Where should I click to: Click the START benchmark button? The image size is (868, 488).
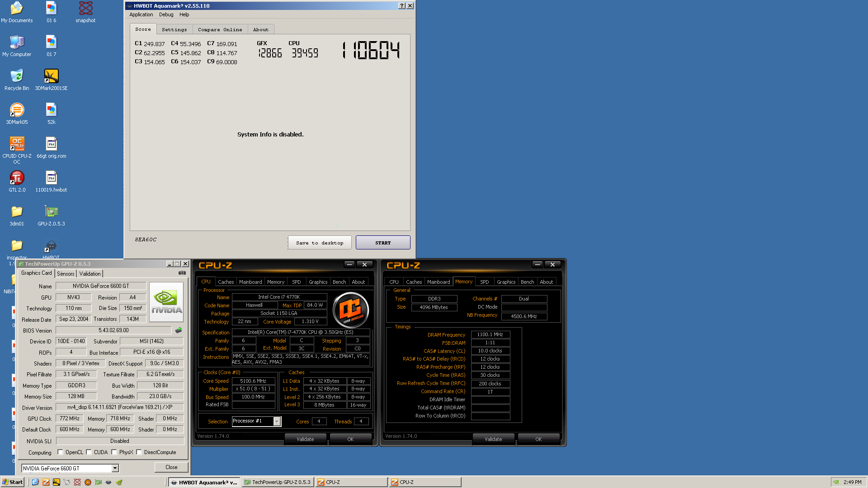(x=383, y=243)
